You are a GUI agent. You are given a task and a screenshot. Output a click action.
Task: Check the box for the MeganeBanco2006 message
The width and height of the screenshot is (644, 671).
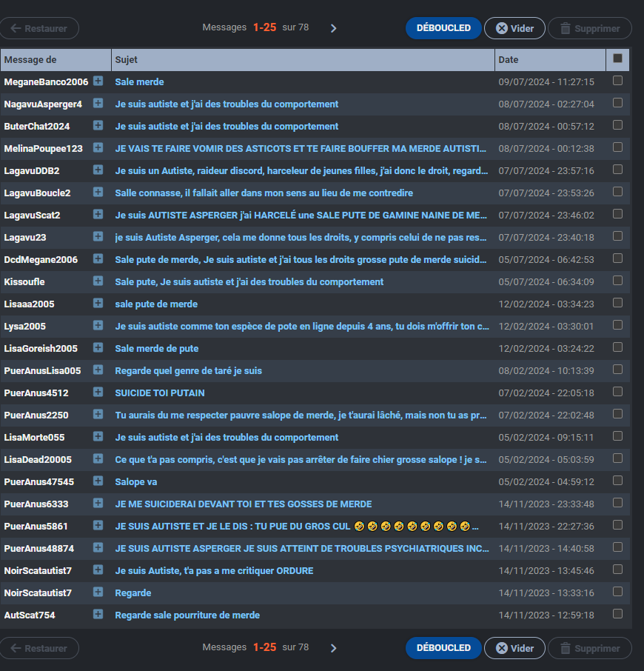(617, 81)
